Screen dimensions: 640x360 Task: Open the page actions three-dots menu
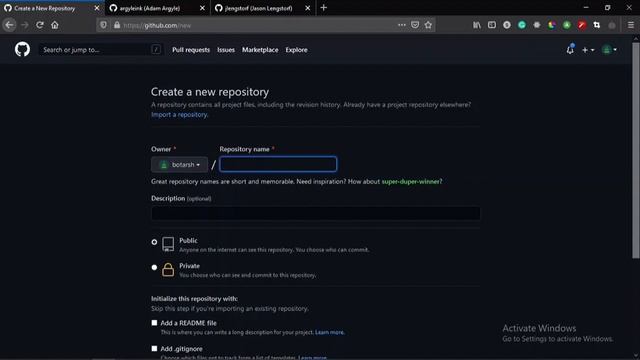click(x=402, y=25)
